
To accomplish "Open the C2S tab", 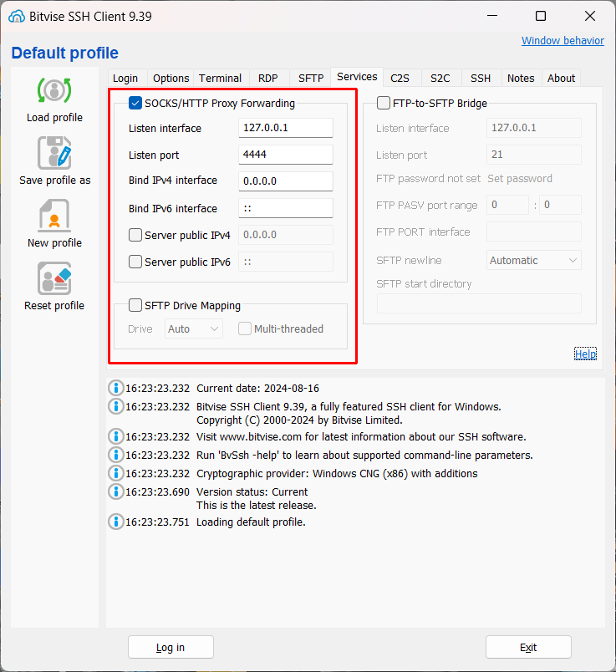I will tap(400, 79).
